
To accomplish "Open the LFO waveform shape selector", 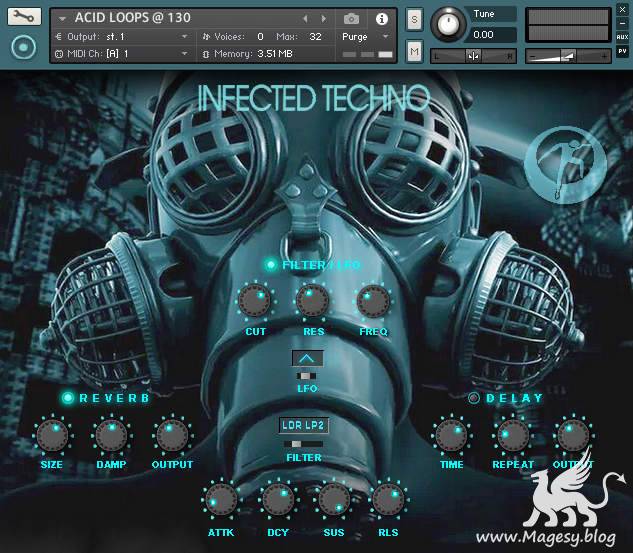I will [307, 358].
